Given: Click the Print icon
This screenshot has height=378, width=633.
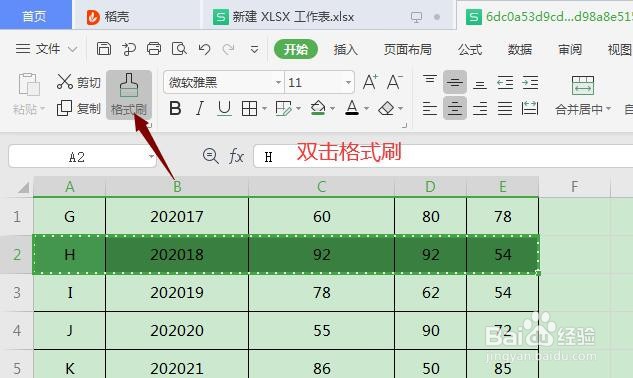Looking at the screenshot, I should (x=154, y=49).
